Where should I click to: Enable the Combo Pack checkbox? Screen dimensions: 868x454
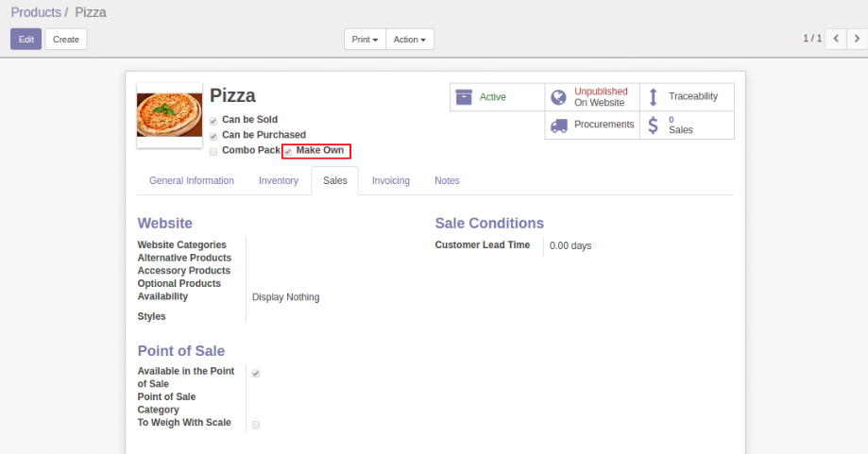coord(213,151)
